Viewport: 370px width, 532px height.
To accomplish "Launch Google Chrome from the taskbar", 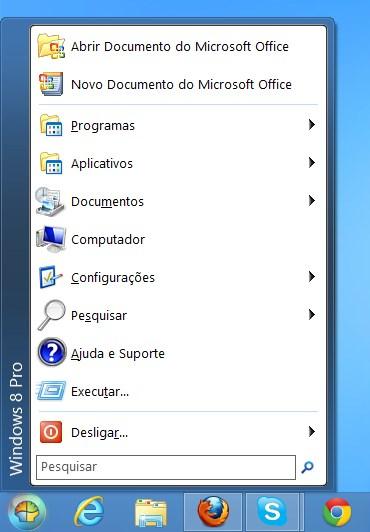I will click(x=337, y=512).
